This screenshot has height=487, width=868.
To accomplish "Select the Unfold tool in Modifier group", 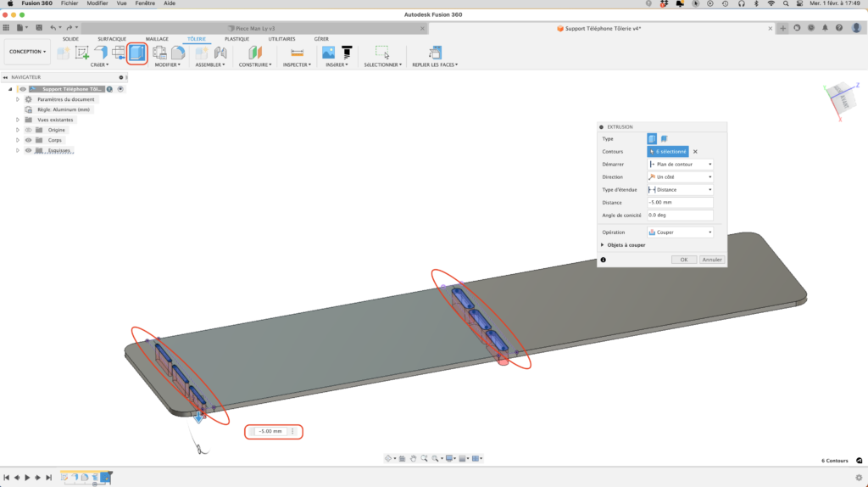I will coord(160,53).
